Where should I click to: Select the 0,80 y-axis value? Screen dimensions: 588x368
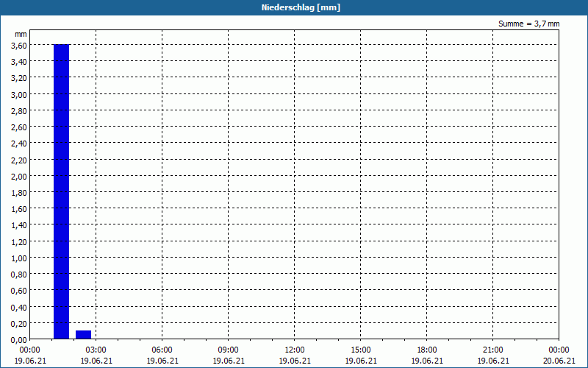click(x=19, y=275)
